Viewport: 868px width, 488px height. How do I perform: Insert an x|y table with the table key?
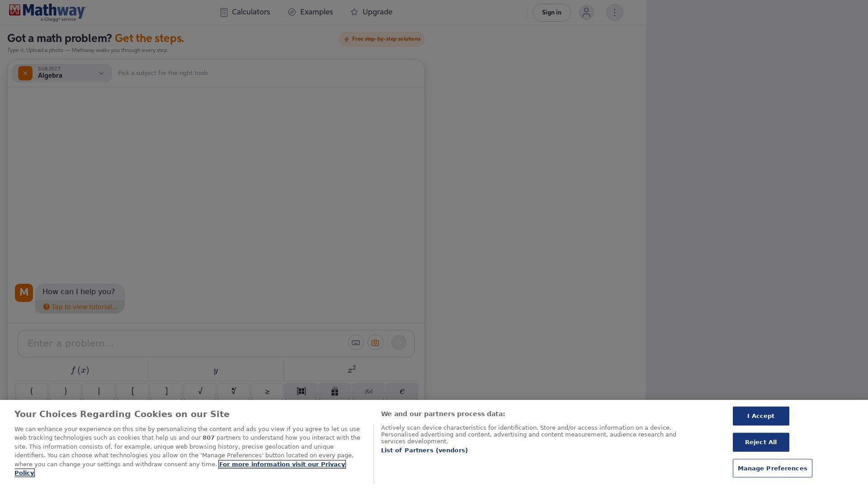pos(335,391)
